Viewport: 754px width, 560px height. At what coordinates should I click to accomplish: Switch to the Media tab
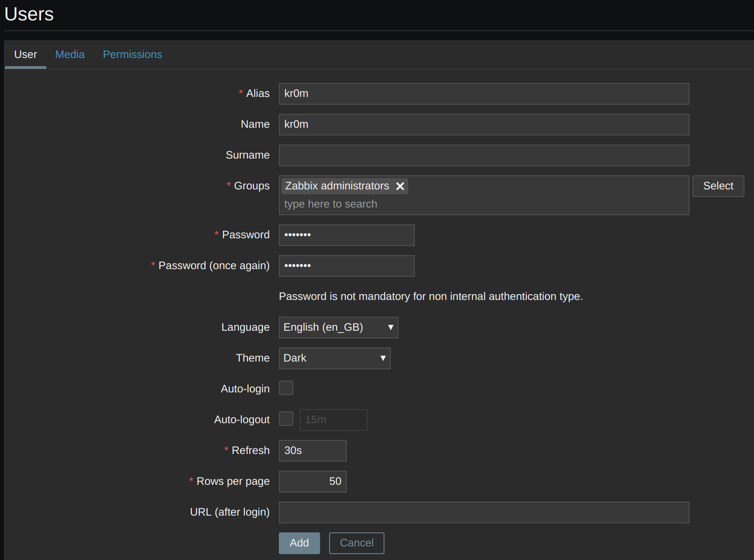coord(70,54)
